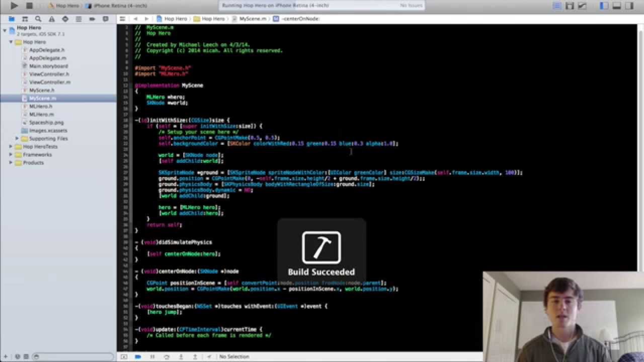Open MLHero.m file

[x=41, y=115]
